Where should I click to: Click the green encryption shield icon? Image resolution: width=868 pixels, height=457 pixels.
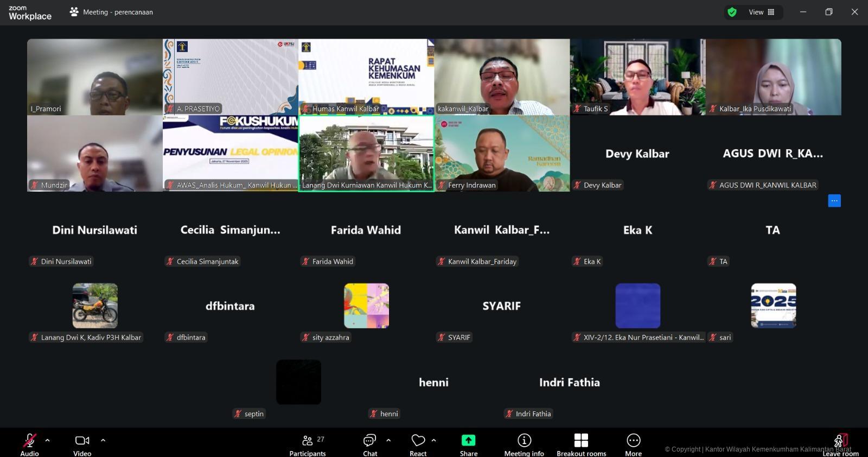732,12
